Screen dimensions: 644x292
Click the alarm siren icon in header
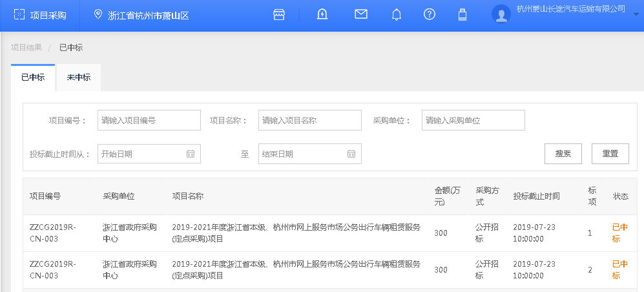coord(322,15)
